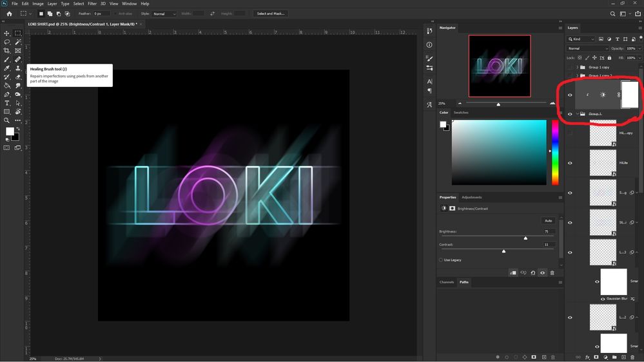This screenshot has height=362, width=644.
Task: Select the Zoom tool in toolbox
Action: (6, 120)
